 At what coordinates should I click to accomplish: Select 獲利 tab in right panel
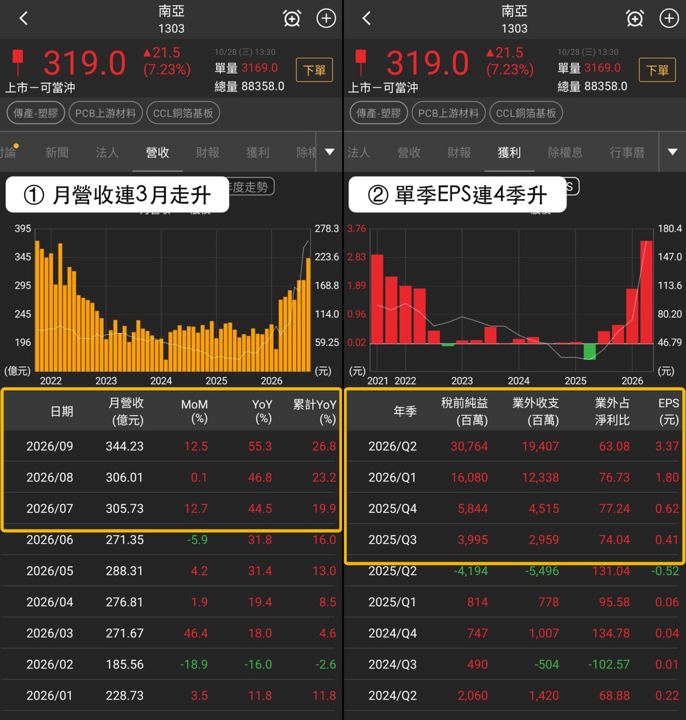[509, 152]
